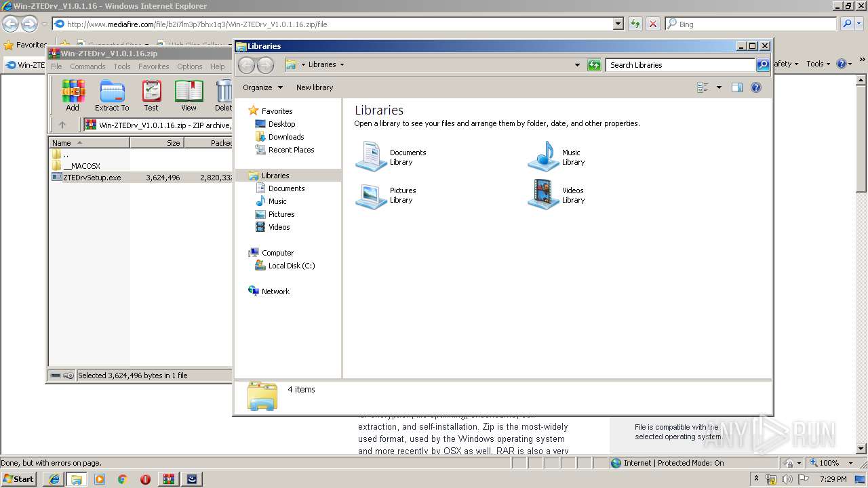
Task: Open IE address bar dropdown
Action: pyautogui.click(x=618, y=24)
